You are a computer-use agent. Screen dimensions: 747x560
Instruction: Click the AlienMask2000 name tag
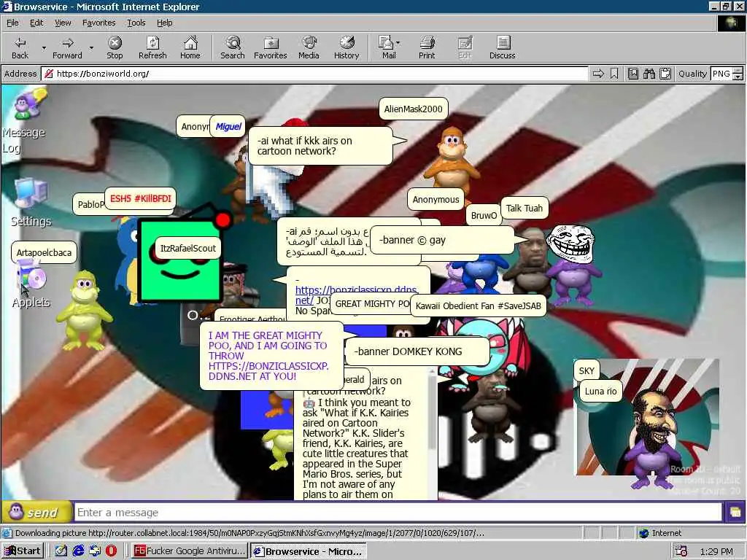[x=414, y=109]
